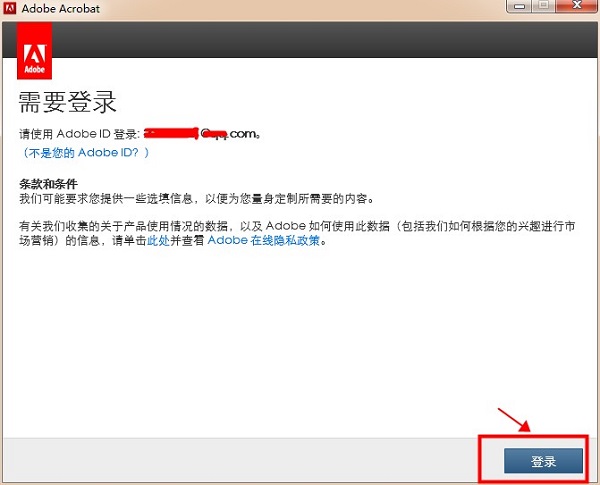Viewport: 600px width, 485px height.
Task: Click the paragraph starting with 我们可能要求
Action: pyautogui.click(x=197, y=199)
